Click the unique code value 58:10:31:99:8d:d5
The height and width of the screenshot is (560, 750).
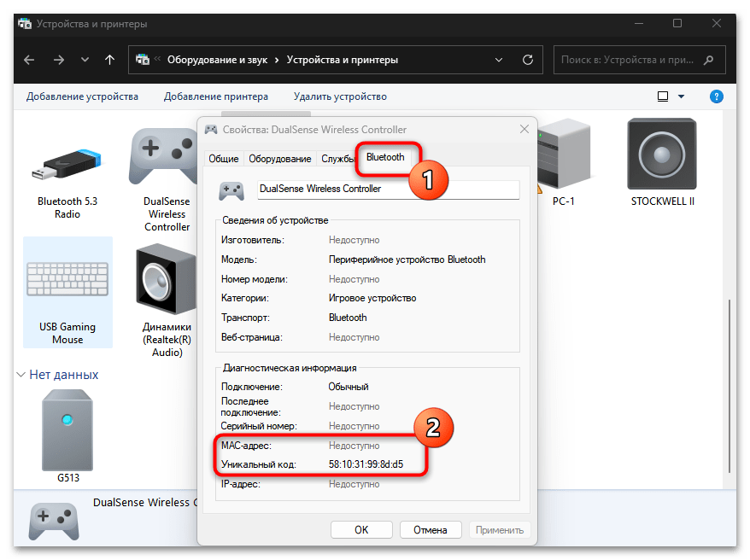click(366, 464)
